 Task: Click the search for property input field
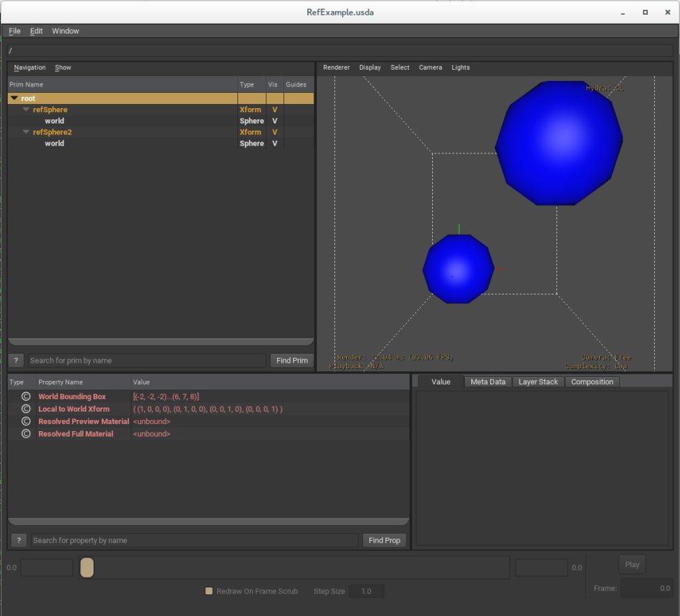tap(194, 541)
